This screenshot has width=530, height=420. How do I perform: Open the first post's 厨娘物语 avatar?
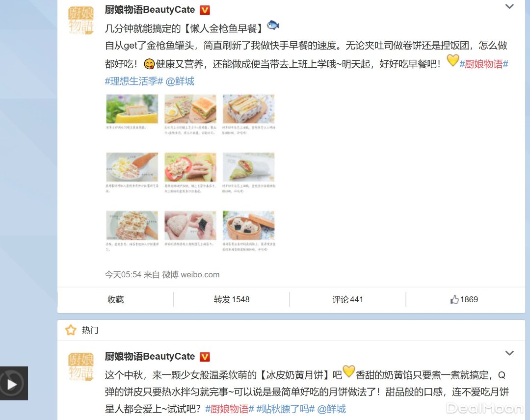[81, 20]
